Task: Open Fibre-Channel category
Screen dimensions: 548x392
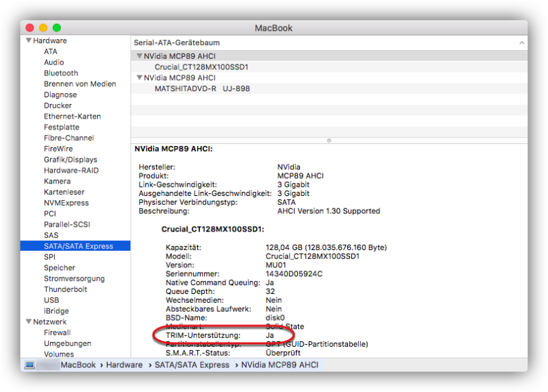Action: pyautogui.click(x=69, y=138)
